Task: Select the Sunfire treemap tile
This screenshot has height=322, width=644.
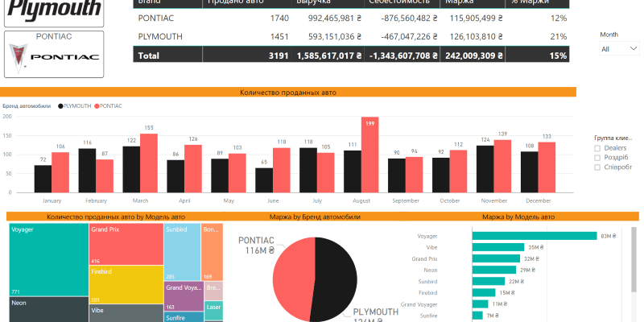Action: pyautogui.click(x=184, y=317)
